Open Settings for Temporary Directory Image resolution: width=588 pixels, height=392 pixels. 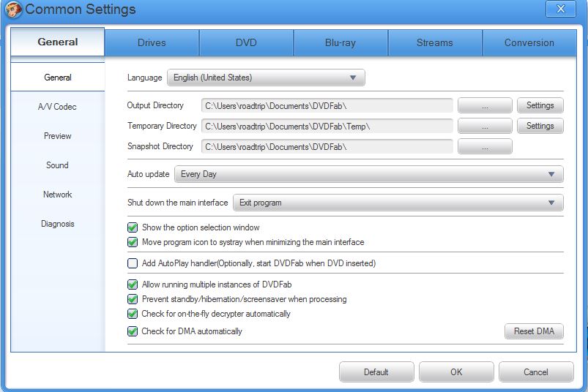click(x=540, y=127)
